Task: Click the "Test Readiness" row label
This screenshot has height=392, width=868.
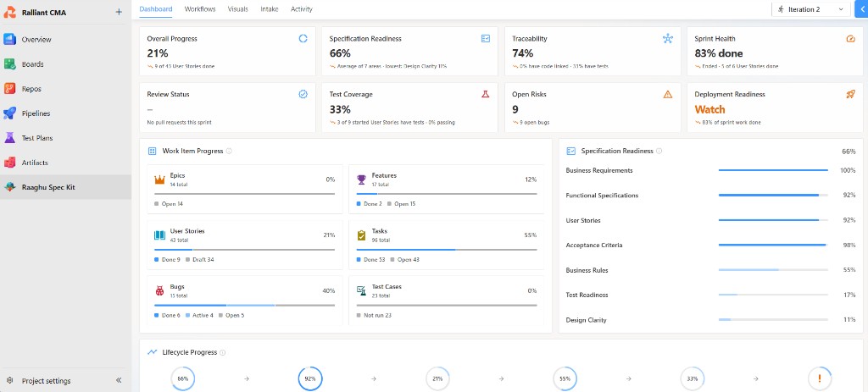Action: pos(587,295)
